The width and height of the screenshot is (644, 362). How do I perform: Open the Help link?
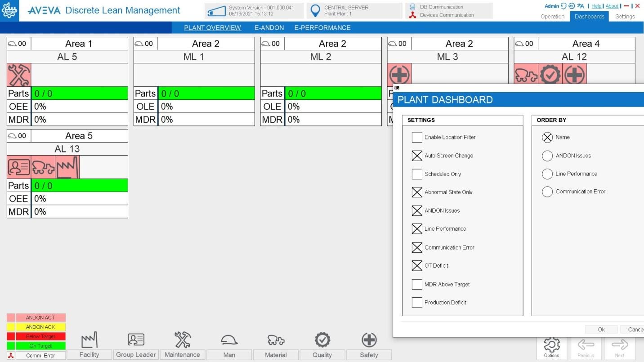click(x=596, y=6)
